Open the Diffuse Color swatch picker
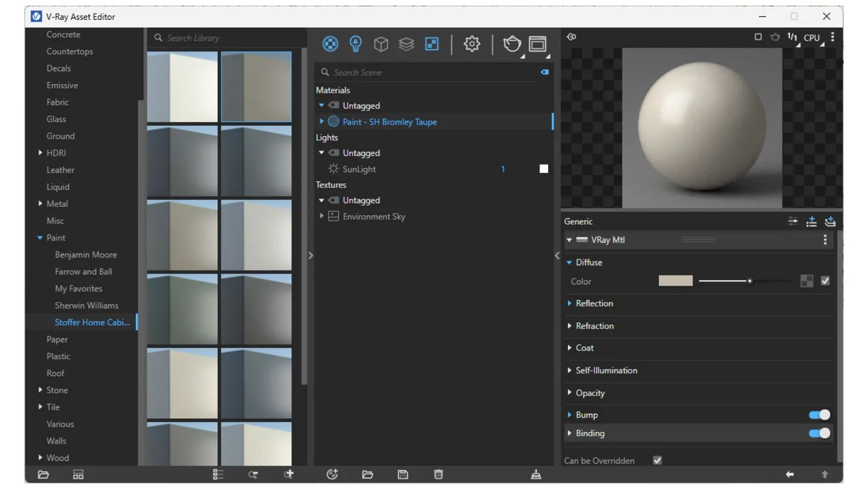 pos(675,280)
